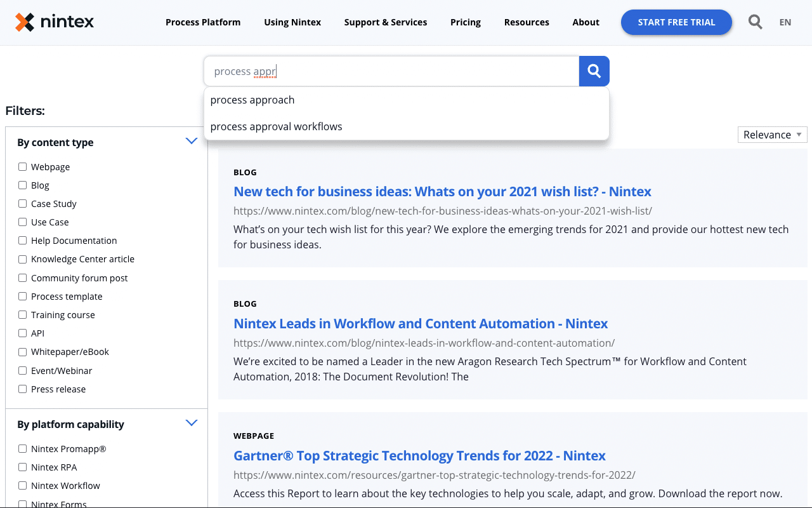Image resolution: width=812 pixels, height=508 pixels.
Task: Check the API filter
Action: coord(22,333)
